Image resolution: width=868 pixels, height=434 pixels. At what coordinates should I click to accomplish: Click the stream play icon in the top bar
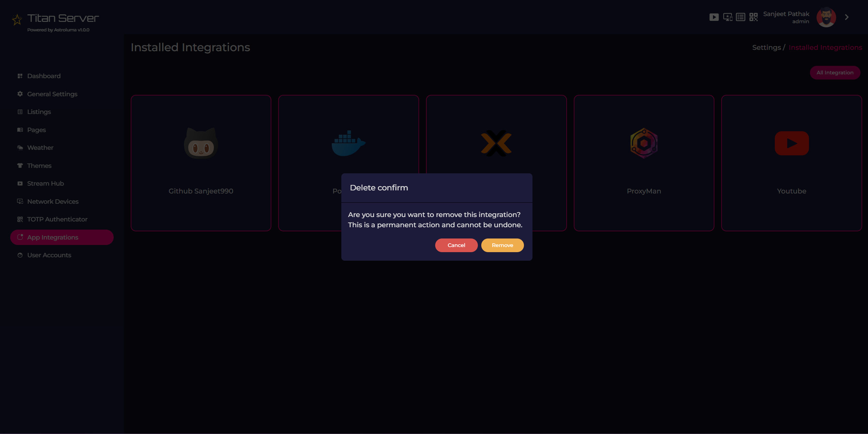(x=714, y=17)
